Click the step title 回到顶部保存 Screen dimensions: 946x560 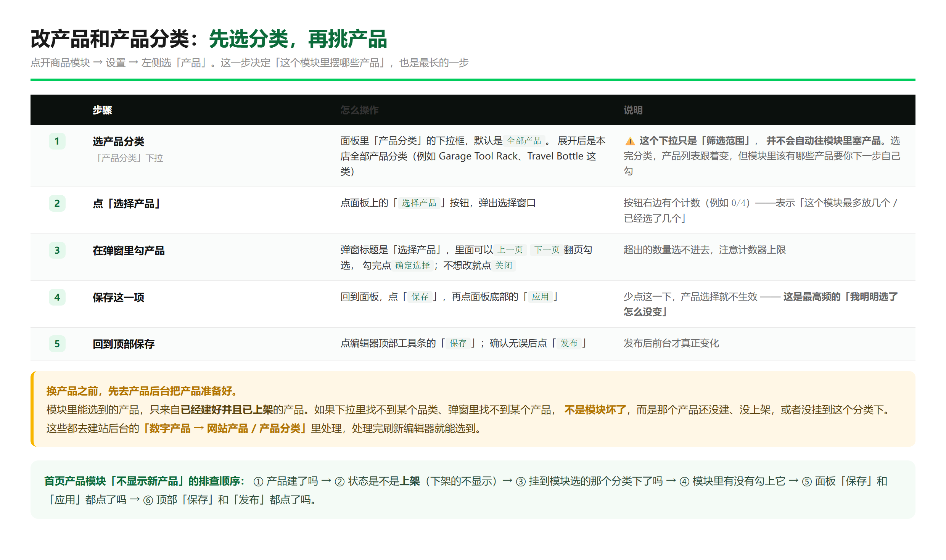(x=124, y=344)
